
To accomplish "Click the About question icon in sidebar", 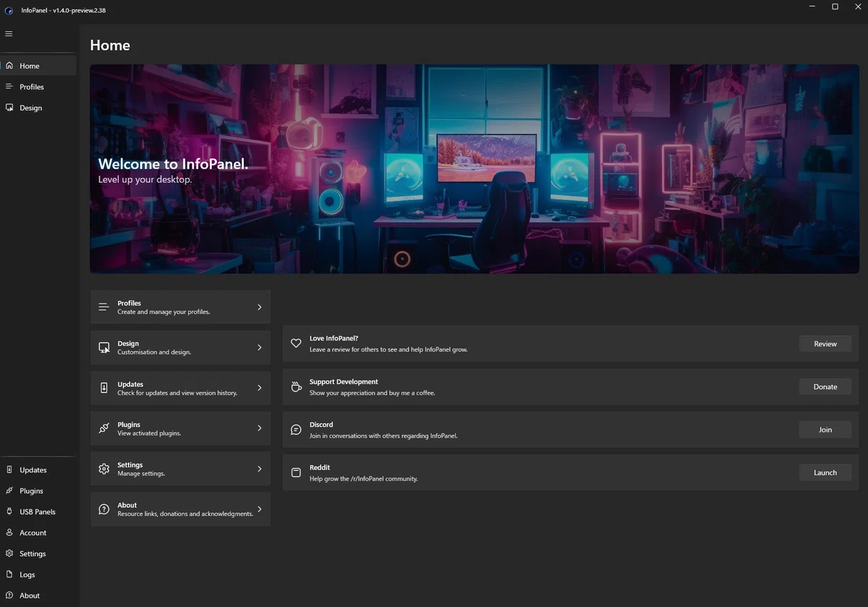I will click(9, 595).
